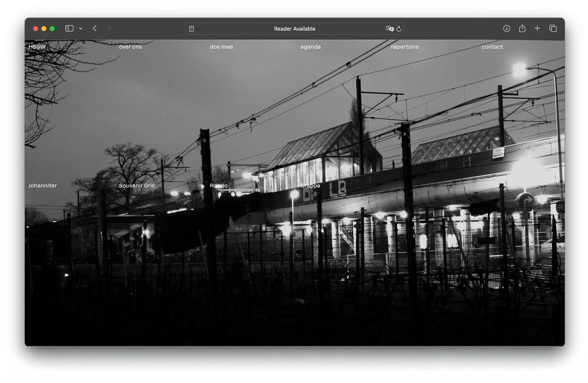Click the Reader Available address bar

(294, 29)
